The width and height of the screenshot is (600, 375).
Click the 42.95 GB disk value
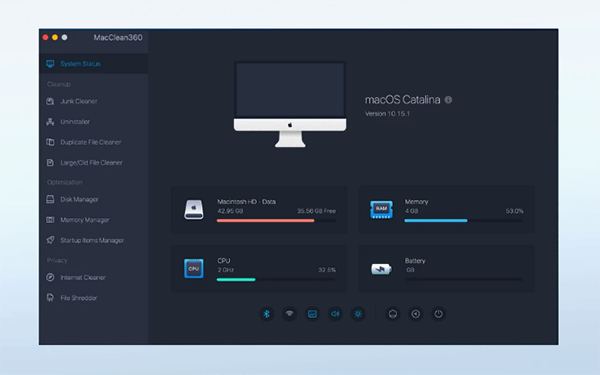[230, 211]
